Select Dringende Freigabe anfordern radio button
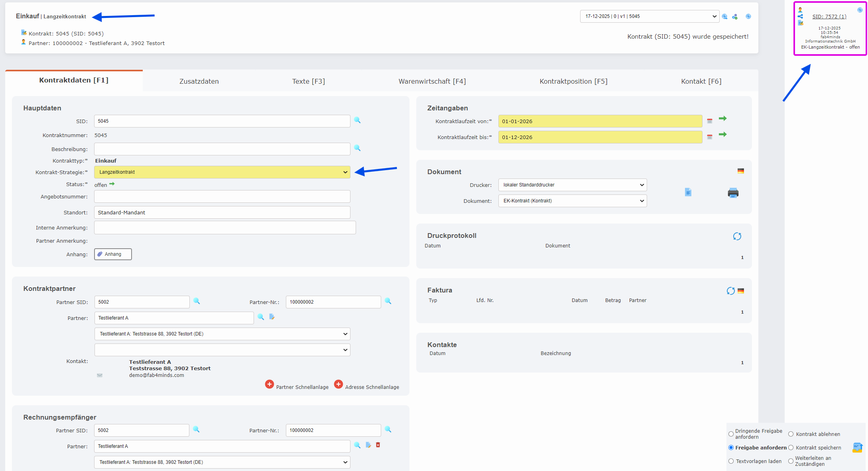The width and height of the screenshot is (868, 471). (x=731, y=434)
